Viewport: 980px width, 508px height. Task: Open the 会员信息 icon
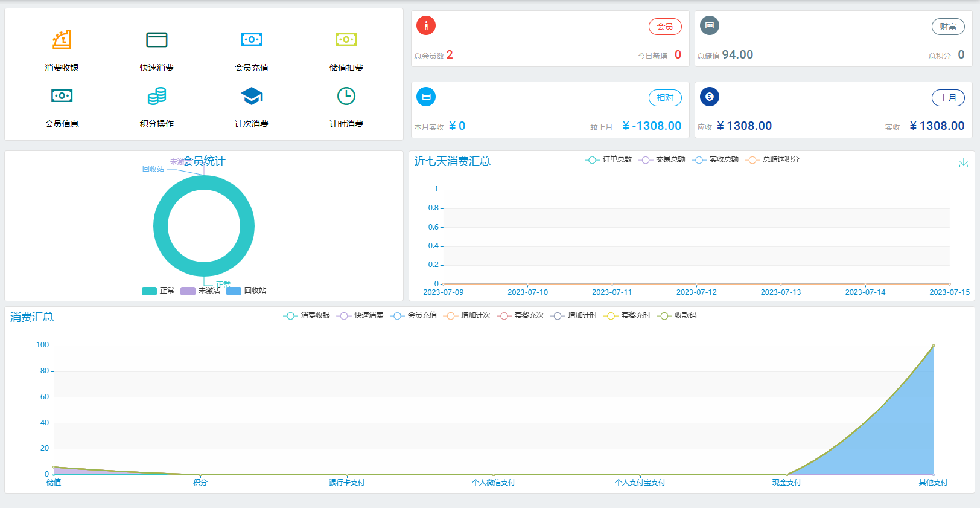pos(62,96)
